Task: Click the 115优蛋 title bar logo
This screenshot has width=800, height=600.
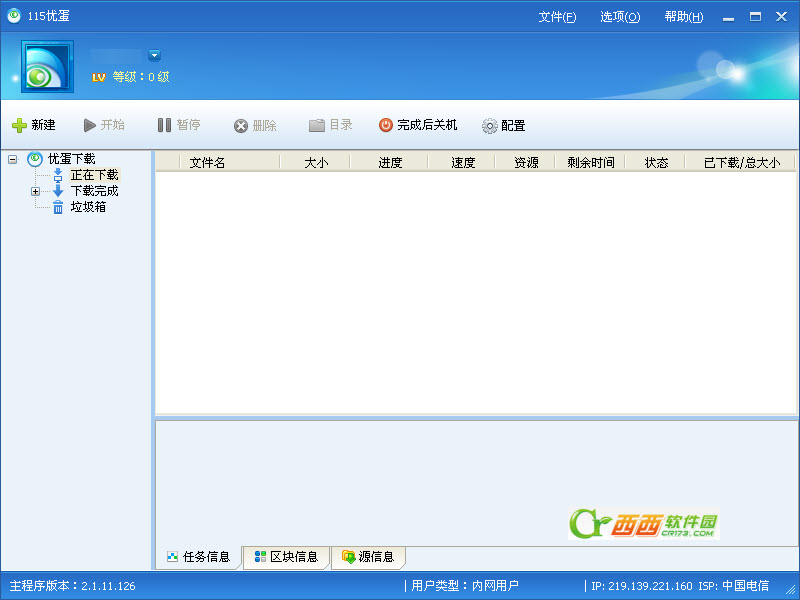Action: point(14,16)
